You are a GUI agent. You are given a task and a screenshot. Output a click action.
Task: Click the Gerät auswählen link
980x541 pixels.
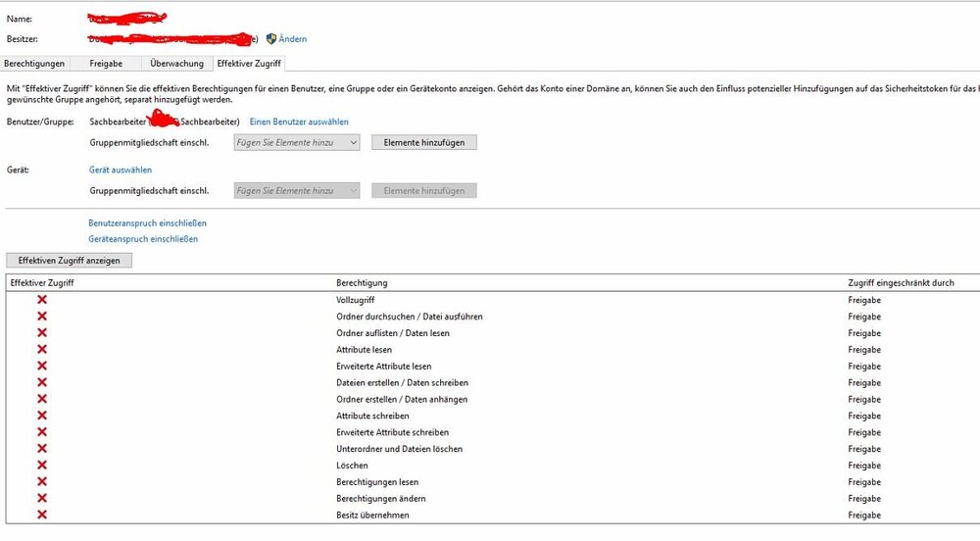121,170
